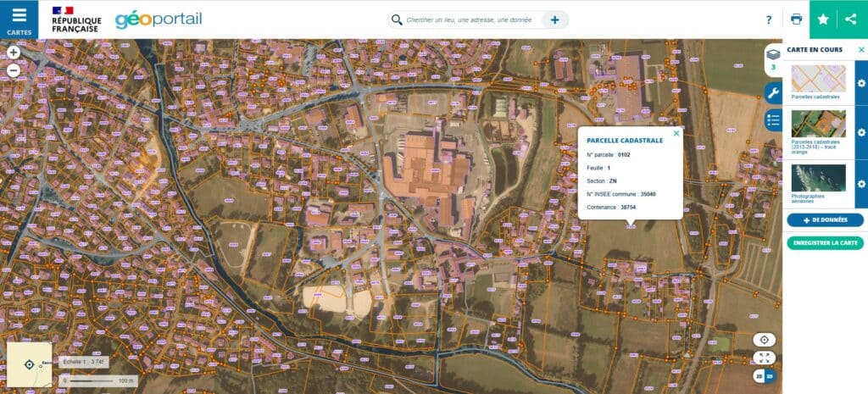Zoom in on the map

point(14,53)
